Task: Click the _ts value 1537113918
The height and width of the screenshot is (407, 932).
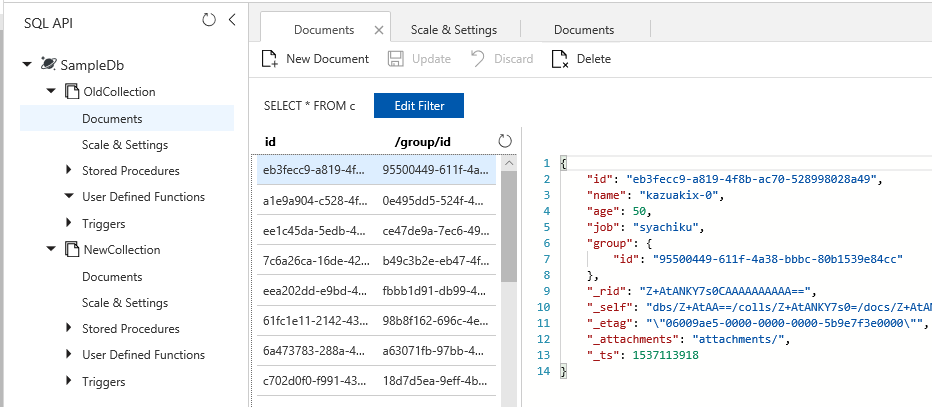Action: [665, 355]
